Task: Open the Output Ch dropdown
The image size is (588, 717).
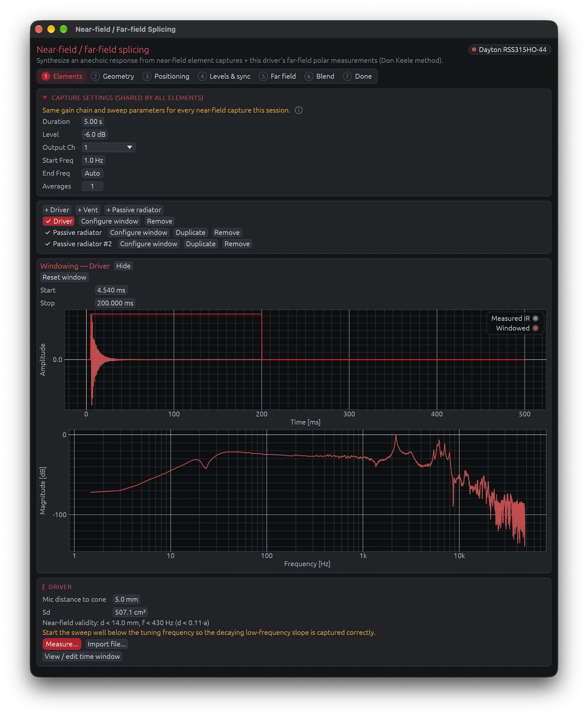Action: tap(108, 147)
